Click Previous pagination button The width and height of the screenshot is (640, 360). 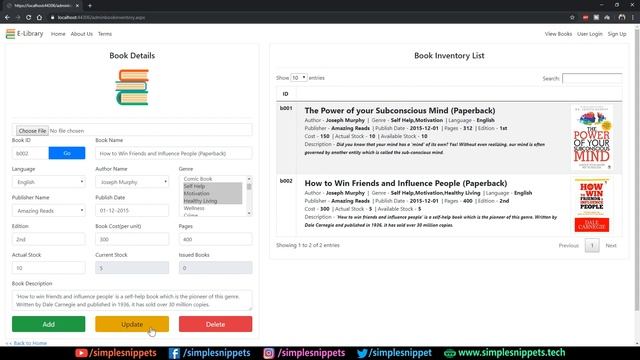[569, 245]
